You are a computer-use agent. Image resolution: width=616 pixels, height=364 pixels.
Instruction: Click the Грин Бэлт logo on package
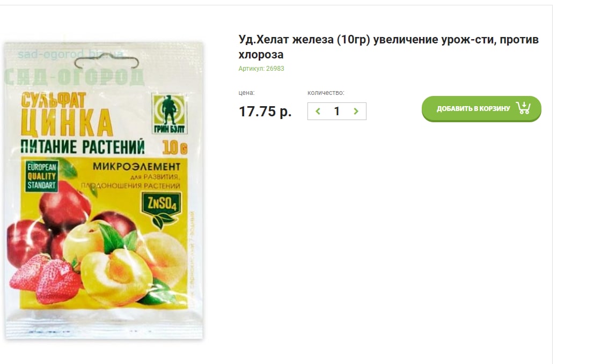(x=170, y=114)
